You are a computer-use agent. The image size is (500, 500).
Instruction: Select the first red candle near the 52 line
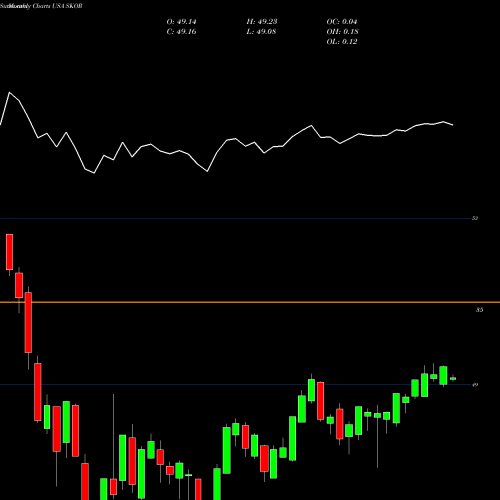9,252
